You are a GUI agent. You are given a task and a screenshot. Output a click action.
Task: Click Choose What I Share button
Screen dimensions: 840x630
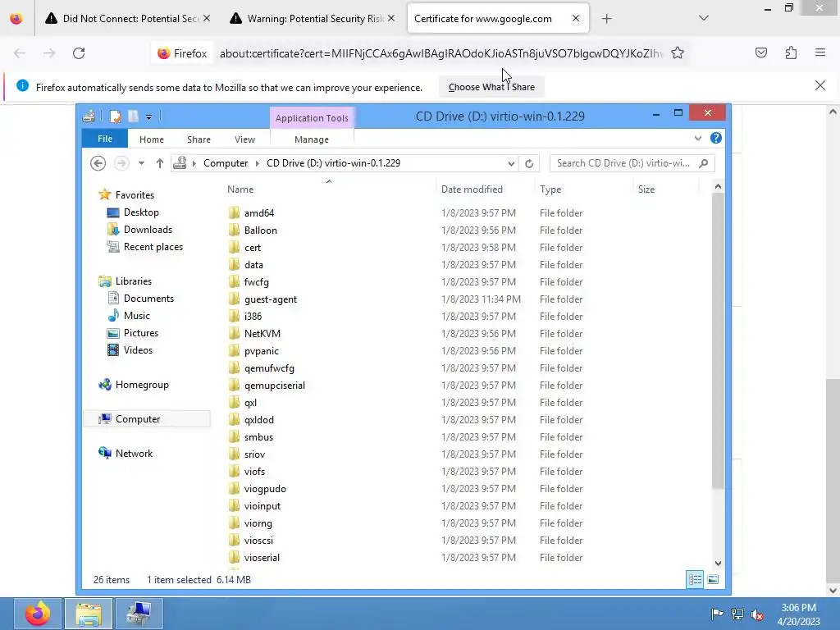click(x=491, y=87)
